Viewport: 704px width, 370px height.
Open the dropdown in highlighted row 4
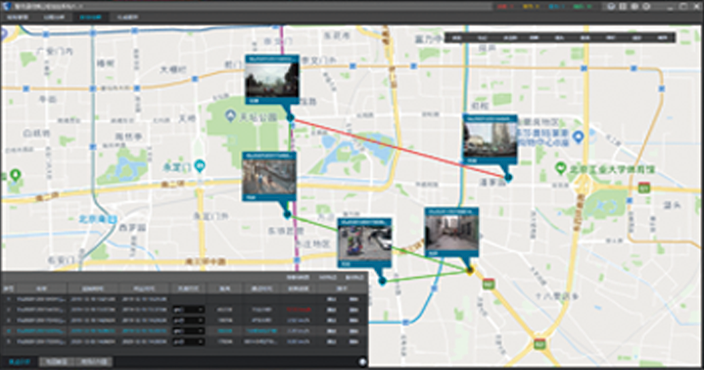click(189, 331)
